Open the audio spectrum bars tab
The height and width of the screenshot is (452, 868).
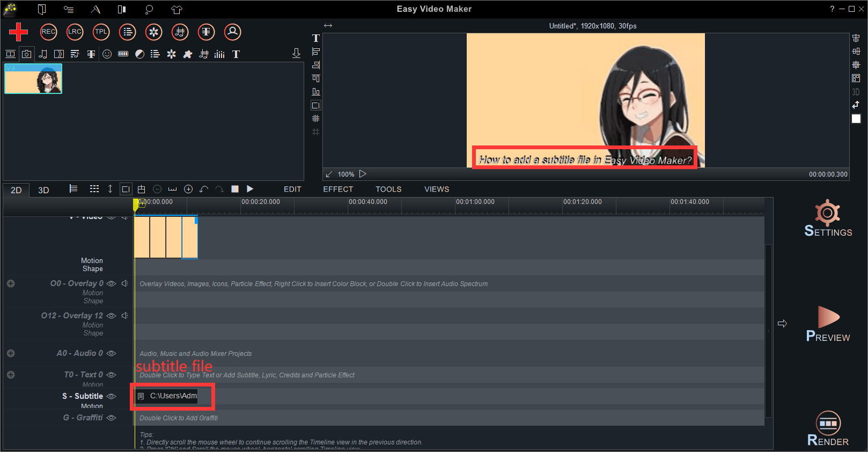click(x=219, y=54)
